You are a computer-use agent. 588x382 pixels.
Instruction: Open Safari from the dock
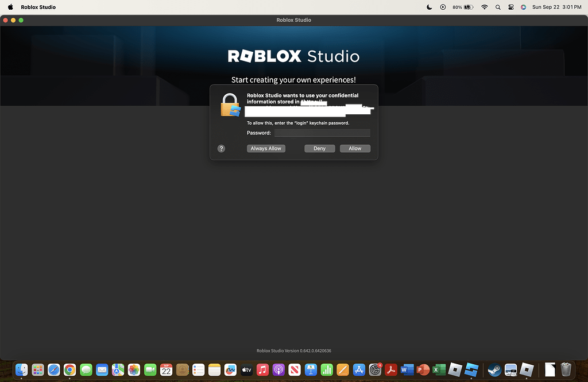point(53,370)
